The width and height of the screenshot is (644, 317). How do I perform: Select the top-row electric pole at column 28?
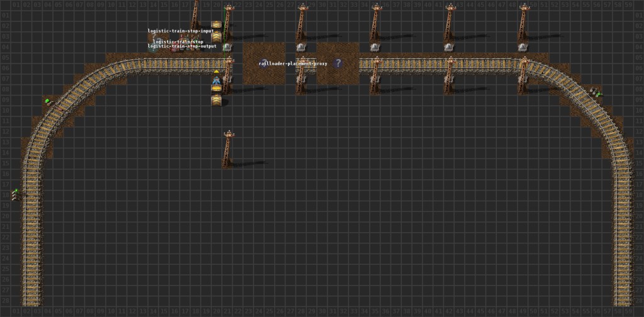pyautogui.click(x=303, y=21)
